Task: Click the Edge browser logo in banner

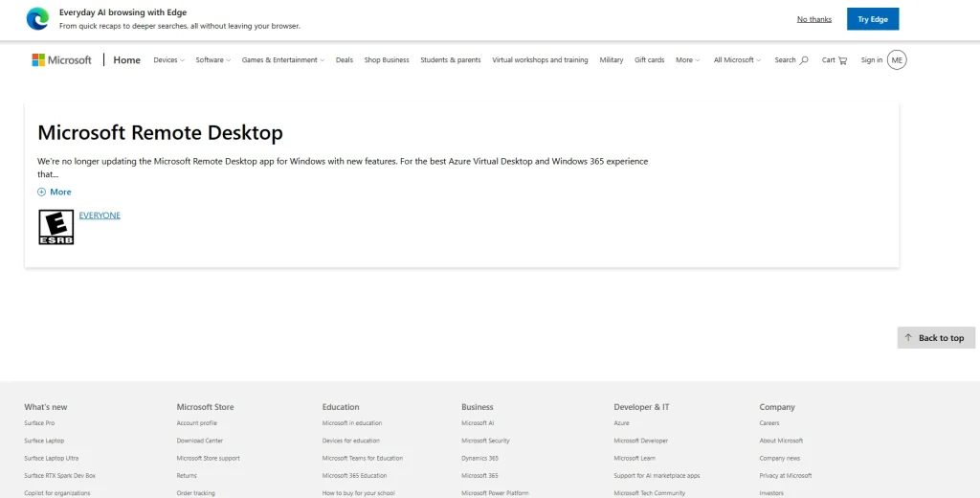Action: [37, 19]
